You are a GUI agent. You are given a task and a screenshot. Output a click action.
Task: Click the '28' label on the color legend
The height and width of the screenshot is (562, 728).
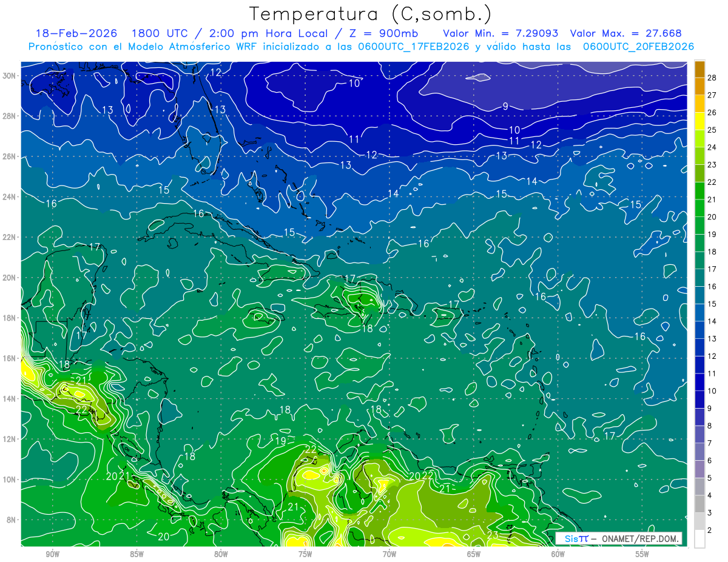(x=712, y=78)
